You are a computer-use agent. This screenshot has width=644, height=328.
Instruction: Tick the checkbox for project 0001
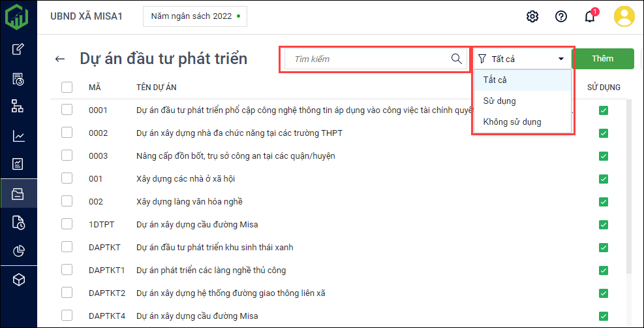click(x=67, y=110)
